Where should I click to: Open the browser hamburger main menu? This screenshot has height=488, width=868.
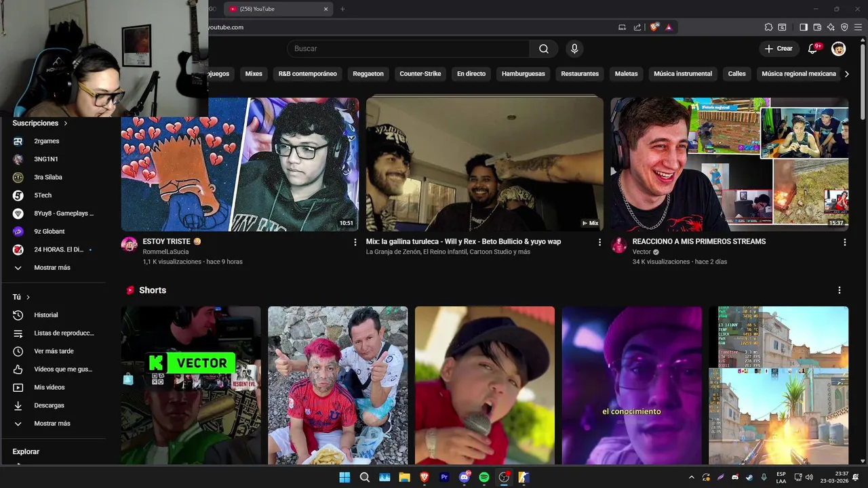[858, 27]
